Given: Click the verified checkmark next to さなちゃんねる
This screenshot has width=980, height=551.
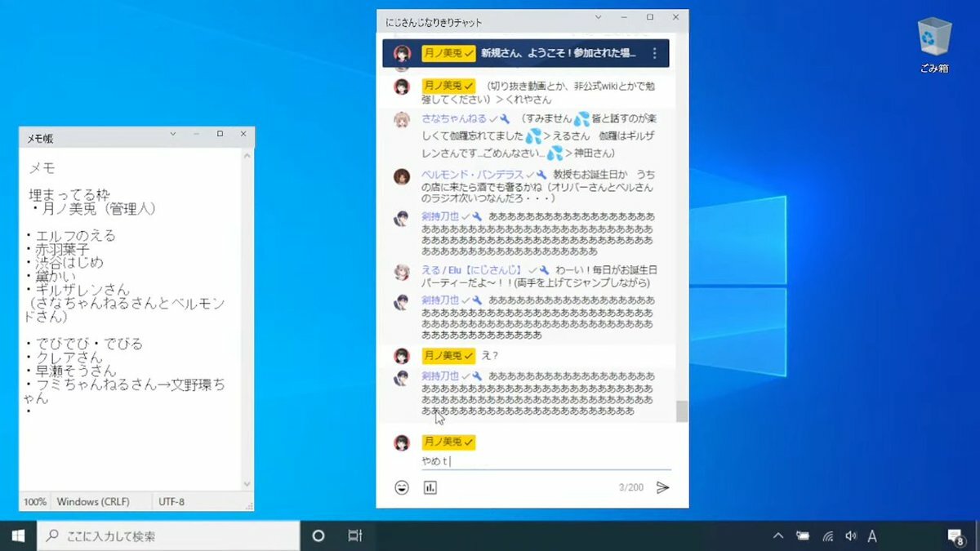Looking at the screenshot, I should coord(493,119).
